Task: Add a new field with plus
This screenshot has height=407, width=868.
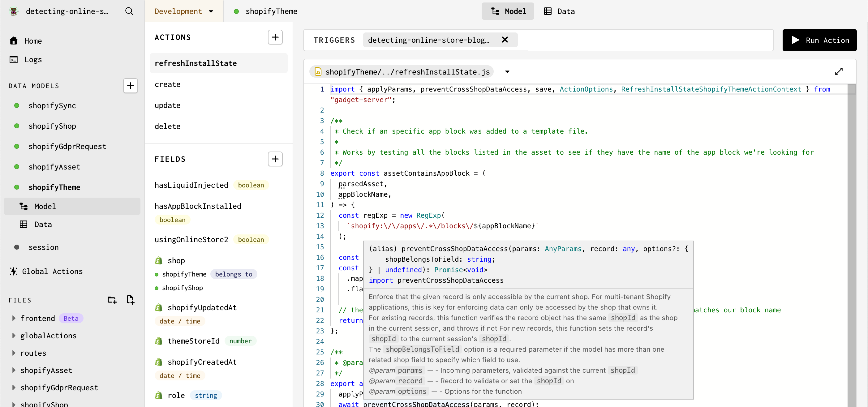Action: 275,159
